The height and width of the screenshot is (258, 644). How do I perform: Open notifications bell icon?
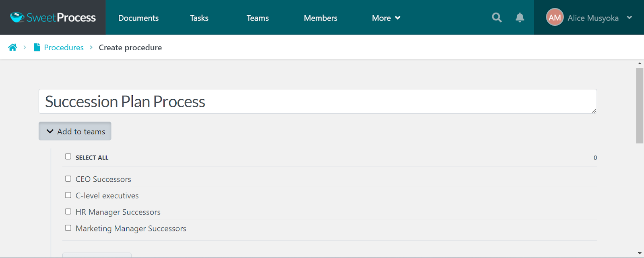coord(520,18)
